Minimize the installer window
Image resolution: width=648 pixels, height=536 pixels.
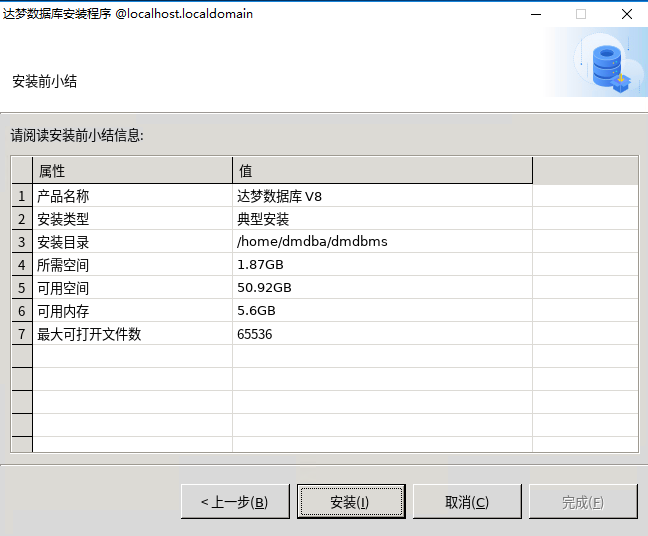536,14
